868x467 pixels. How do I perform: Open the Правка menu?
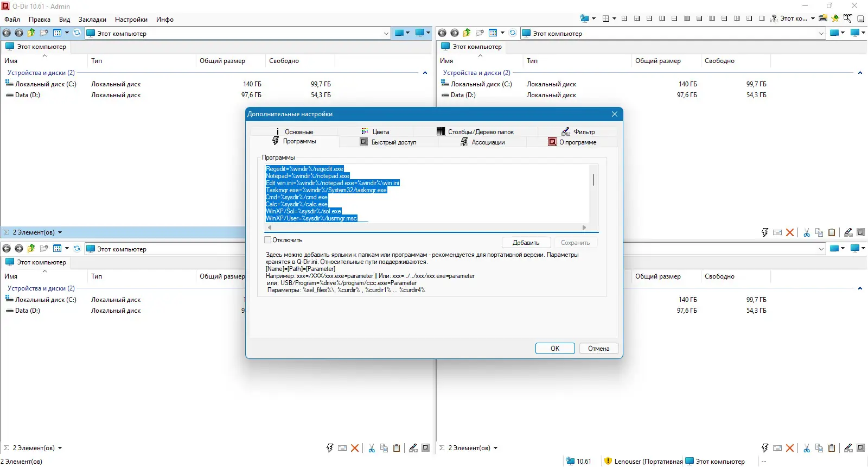[40, 19]
